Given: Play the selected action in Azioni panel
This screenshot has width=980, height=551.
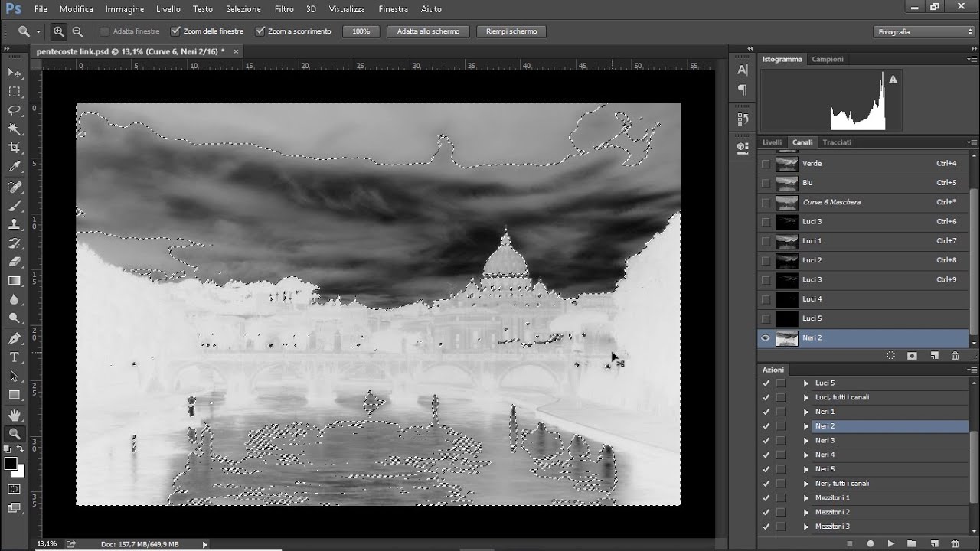Looking at the screenshot, I should click(891, 543).
